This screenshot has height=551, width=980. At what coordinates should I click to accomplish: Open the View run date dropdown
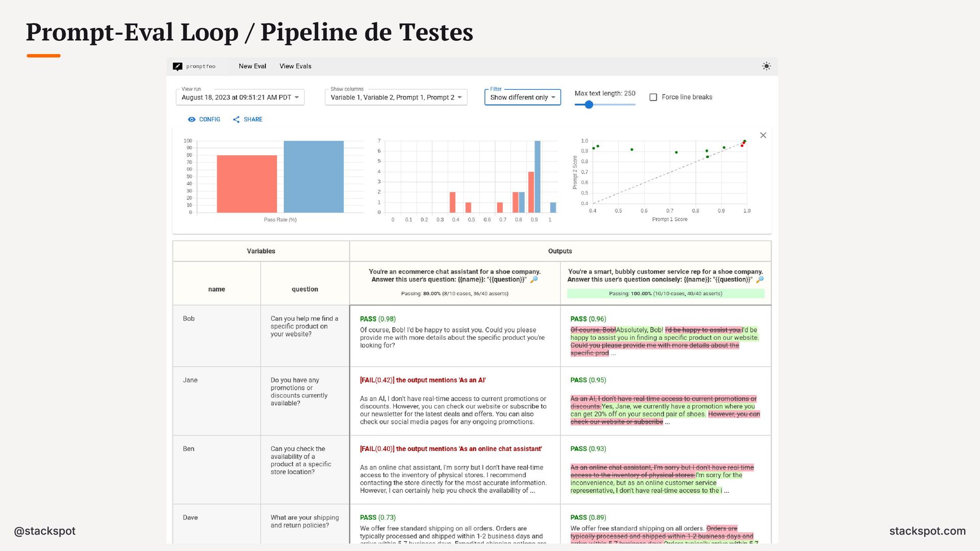(240, 97)
